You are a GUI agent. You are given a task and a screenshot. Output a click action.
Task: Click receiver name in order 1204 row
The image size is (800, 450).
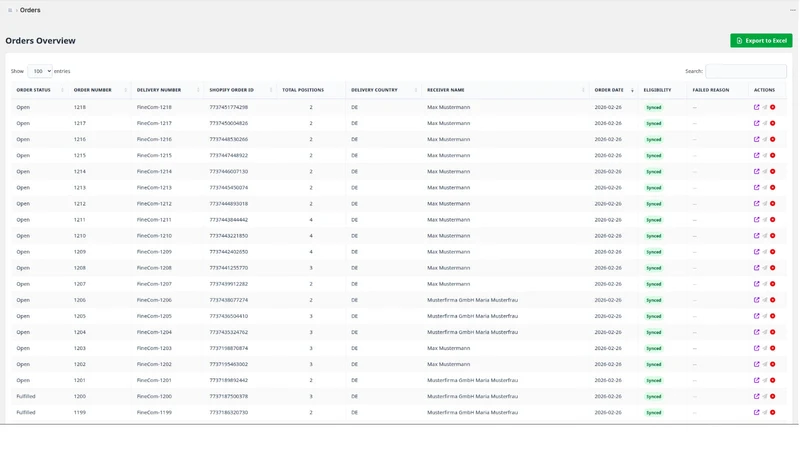tap(472, 332)
